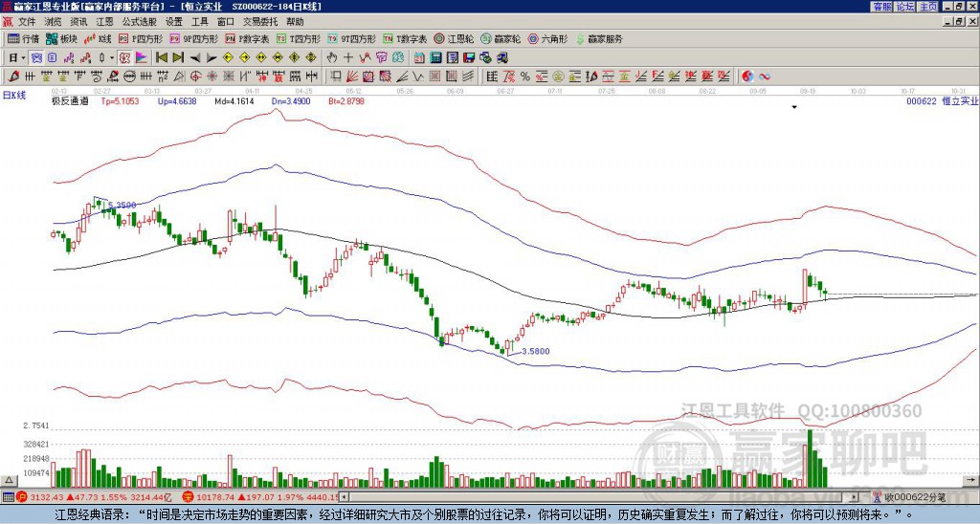Click the 3.5800 low price label
This screenshot has width=980, height=524.
pyautogui.click(x=536, y=352)
